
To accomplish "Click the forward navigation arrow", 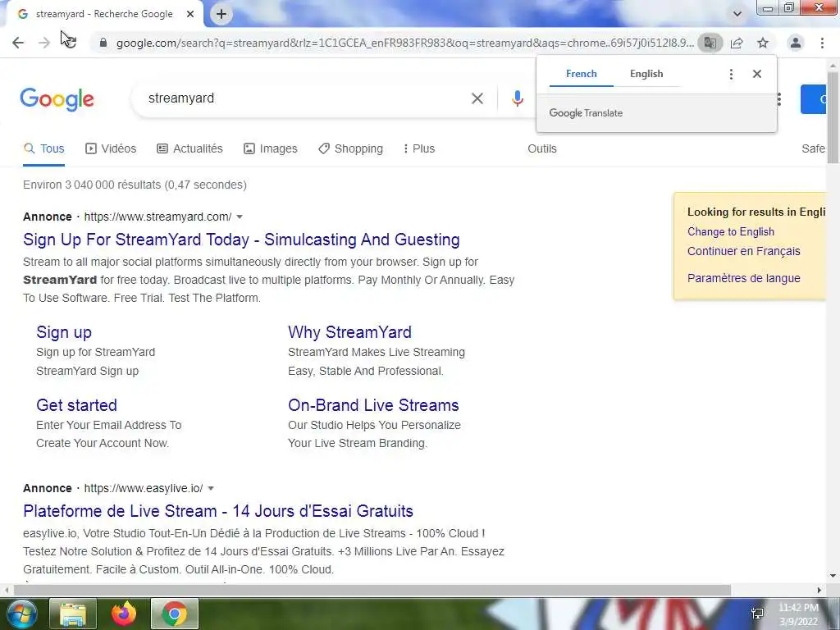I will coord(44,43).
